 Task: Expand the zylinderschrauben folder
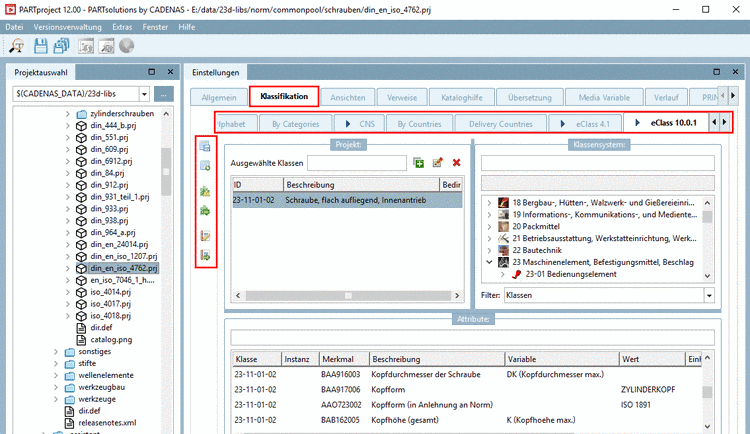point(67,114)
